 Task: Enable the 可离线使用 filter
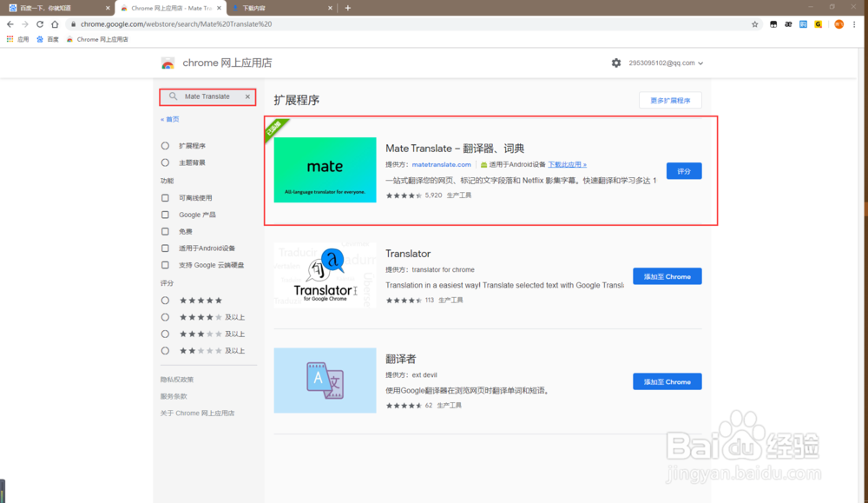[163, 197]
